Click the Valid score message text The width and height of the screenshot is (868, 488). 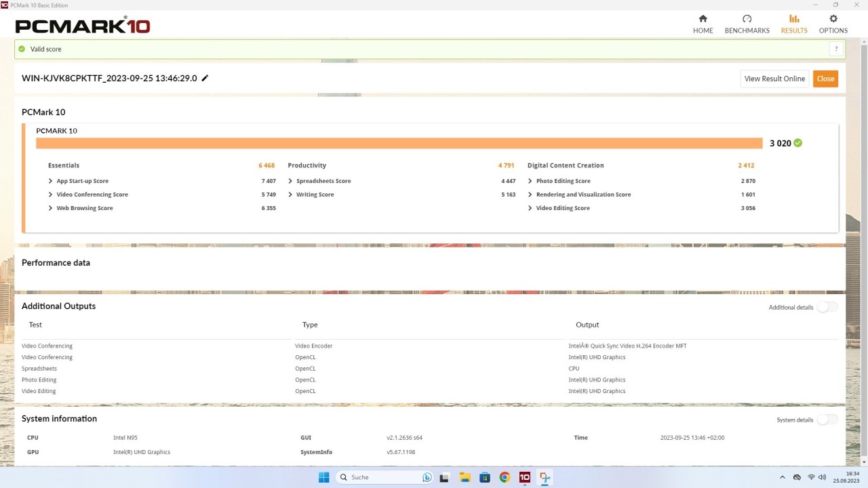point(46,49)
